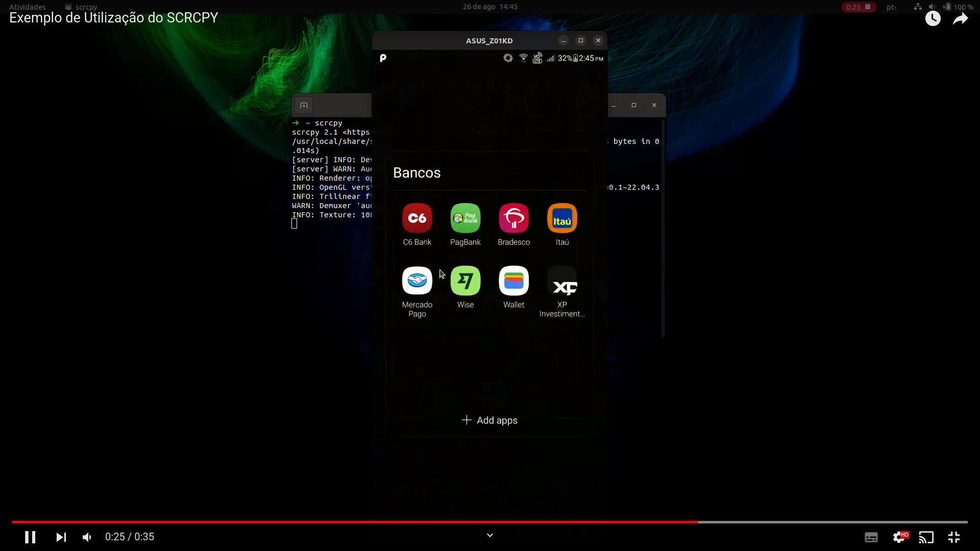This screenshot has height=551, width=980.
Task: Tap the Itaú app icon
Action: pos(562,218)
